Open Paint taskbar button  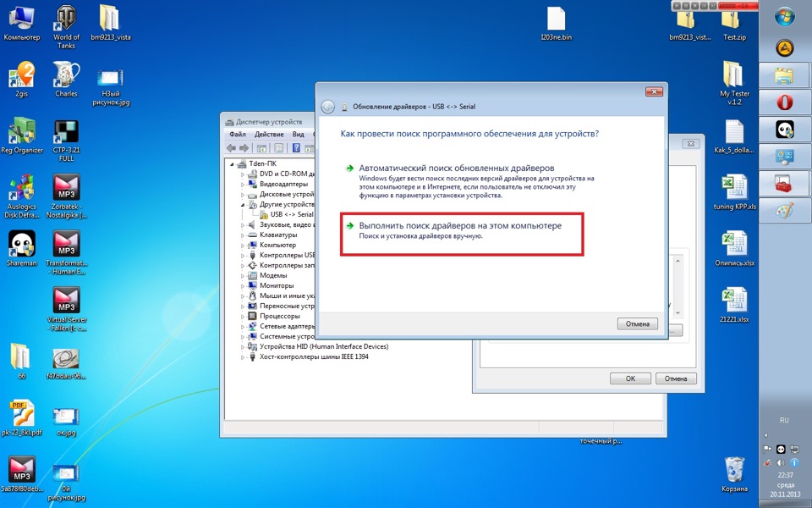click(x=785, y=211)
